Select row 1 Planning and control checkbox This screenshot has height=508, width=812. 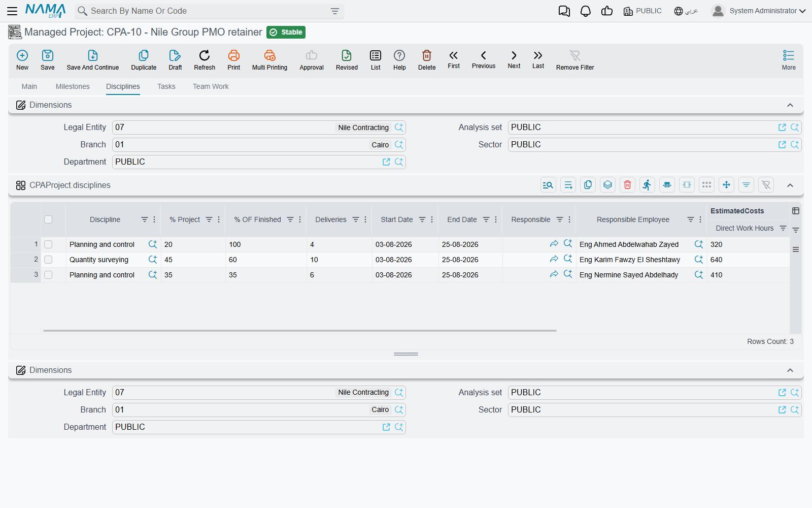pyautogui.click(x=48, y=244)
